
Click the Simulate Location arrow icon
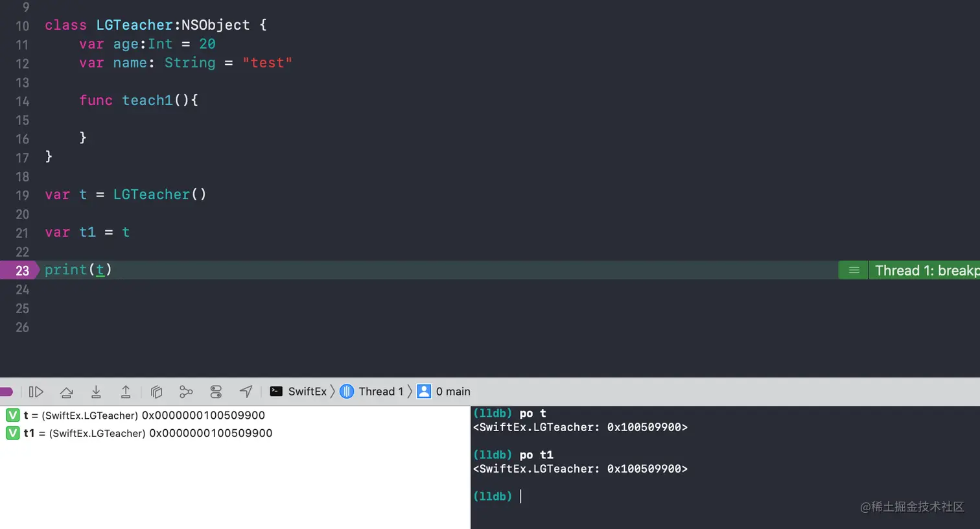click(246, 392)
